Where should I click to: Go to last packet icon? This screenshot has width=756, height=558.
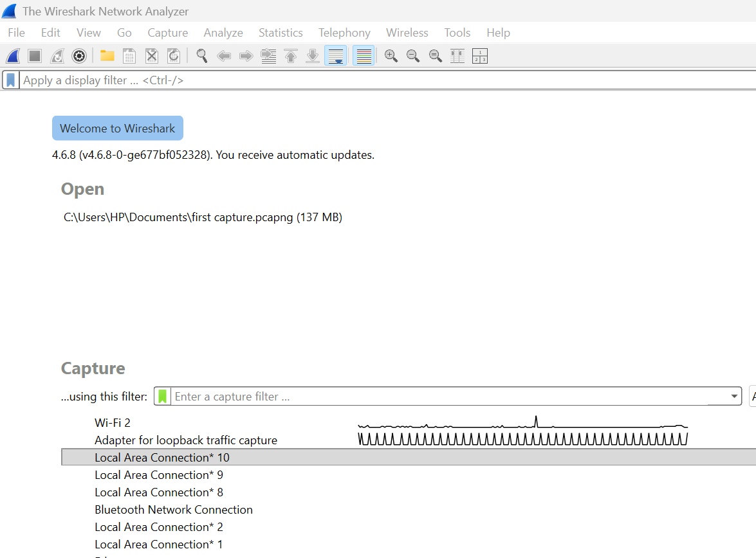[313, 56]
